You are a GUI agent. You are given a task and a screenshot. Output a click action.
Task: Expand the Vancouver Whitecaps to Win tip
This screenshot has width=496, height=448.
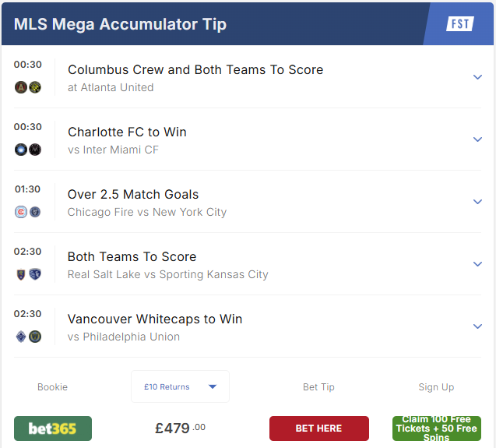click(x=477, y=326)
